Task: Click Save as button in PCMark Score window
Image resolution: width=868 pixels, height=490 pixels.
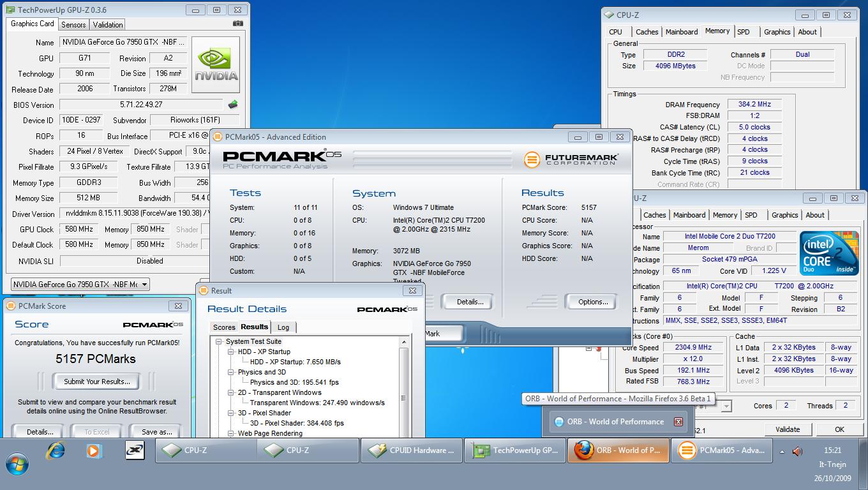Action: point(157,431)
